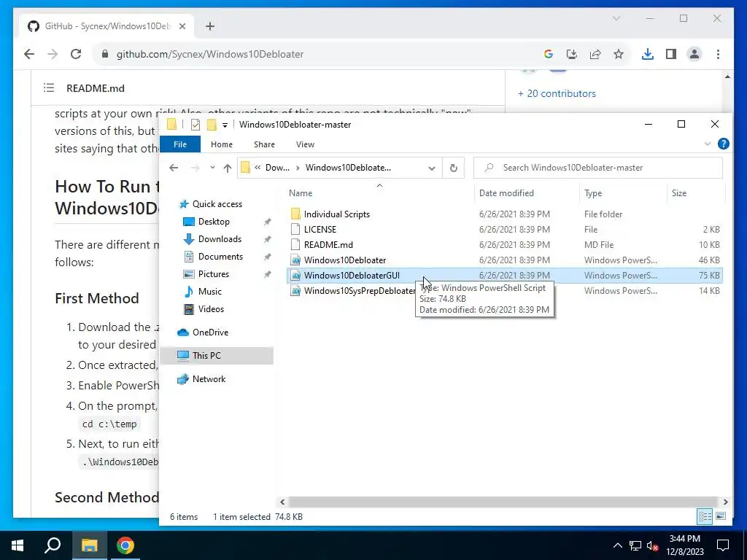Click the muted volume tray icon
Image resolution: width=747 pixels, height=560 pixels.
(x=652, y=545)
